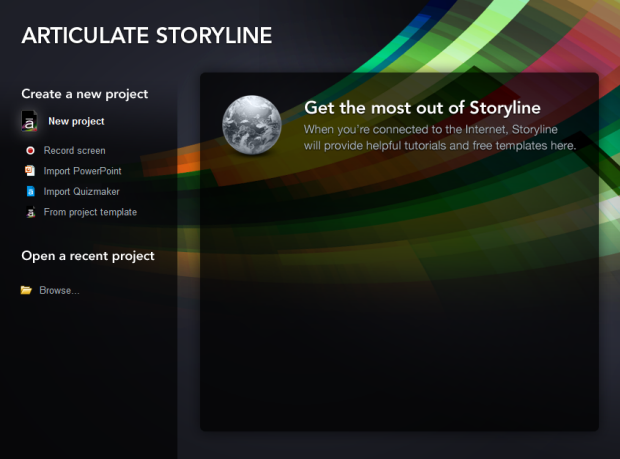Click the ARTICULATE STORYLINE title
620x459 pixels.
[147, 36]
